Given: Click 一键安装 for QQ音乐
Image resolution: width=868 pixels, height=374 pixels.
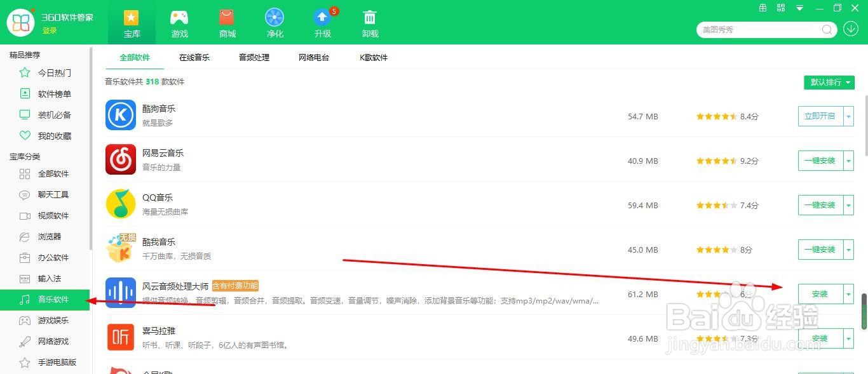Looking at the screenshot, I should coord(820,205).
